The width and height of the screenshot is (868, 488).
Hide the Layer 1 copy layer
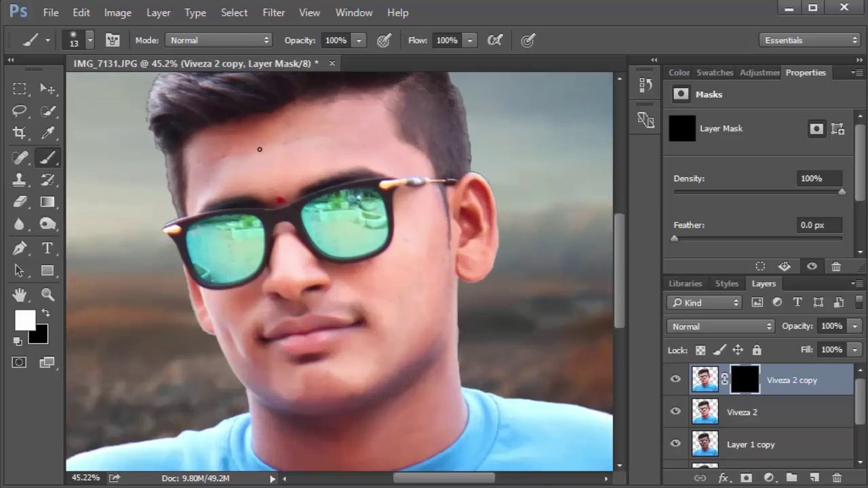675,444
